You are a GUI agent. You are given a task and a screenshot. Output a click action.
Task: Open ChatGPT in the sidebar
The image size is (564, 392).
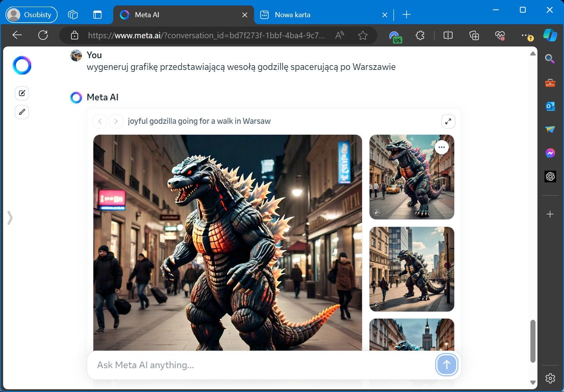550,176
